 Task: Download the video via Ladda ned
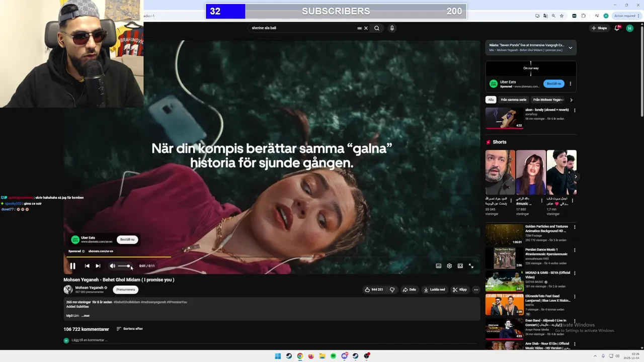click(434, 290)
